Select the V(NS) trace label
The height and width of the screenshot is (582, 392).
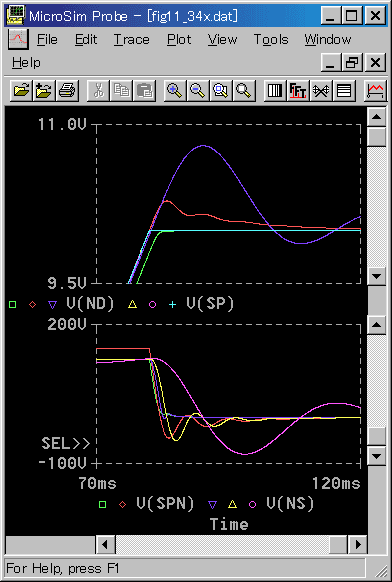[x=290, y=504]
